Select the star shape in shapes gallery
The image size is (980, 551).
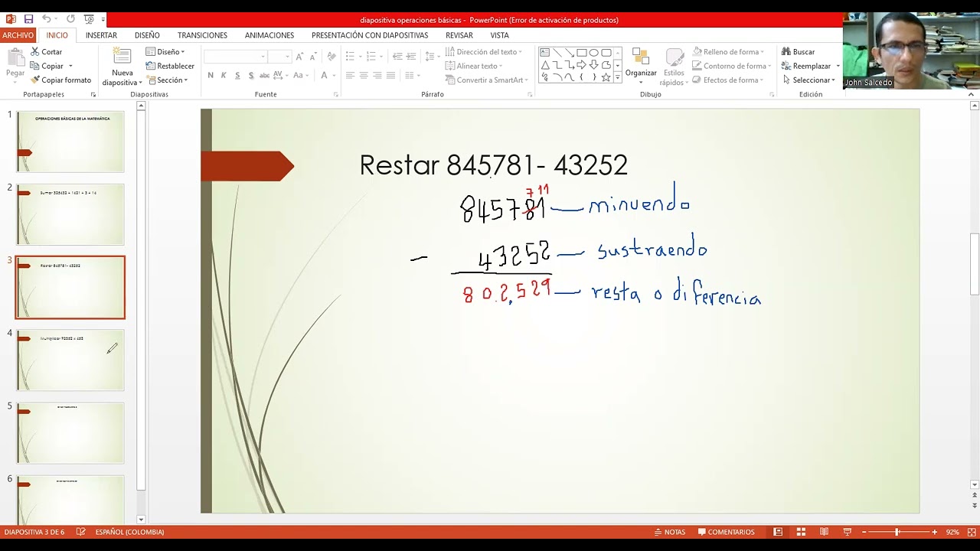[606, 77]
